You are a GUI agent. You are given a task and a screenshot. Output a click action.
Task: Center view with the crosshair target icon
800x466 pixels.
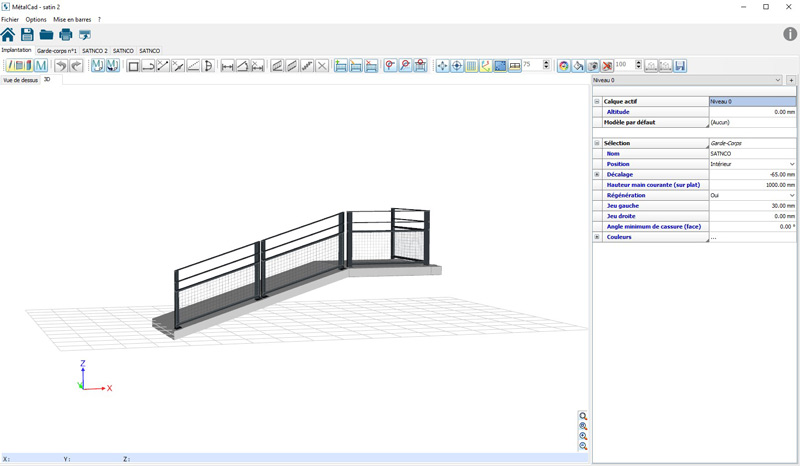coord(457,66)
